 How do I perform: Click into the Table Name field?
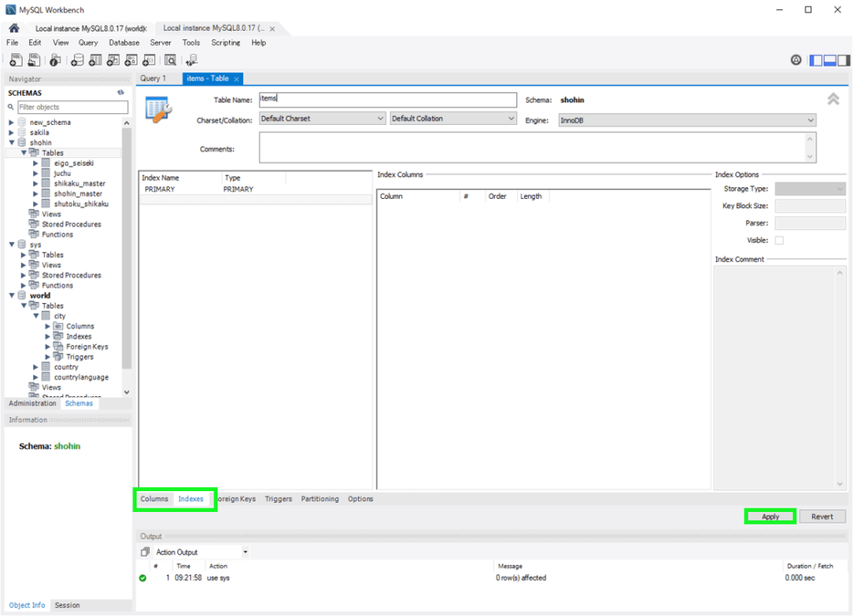point(388,100)
